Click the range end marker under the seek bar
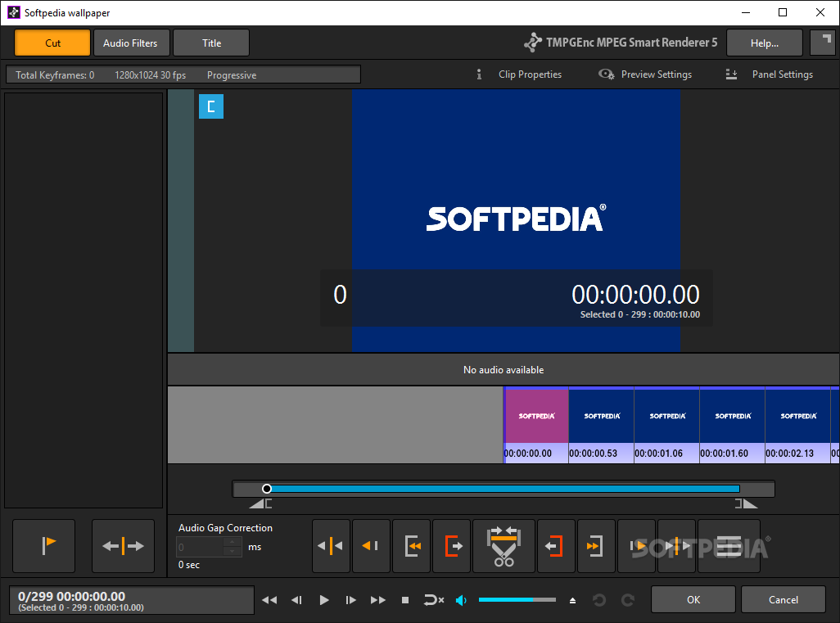Image resolution: width=840 pixels, height=623 pixels. [746, 503]
